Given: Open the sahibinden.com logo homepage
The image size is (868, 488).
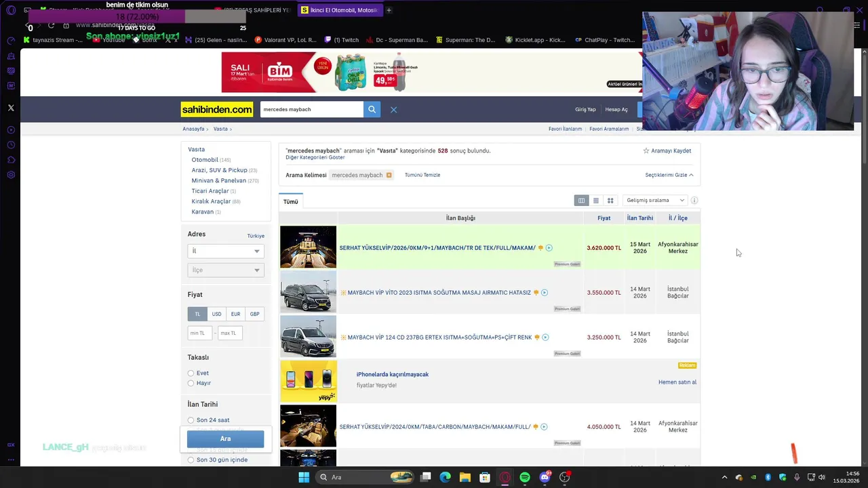Looking at the screenshot, I should 217,109.
